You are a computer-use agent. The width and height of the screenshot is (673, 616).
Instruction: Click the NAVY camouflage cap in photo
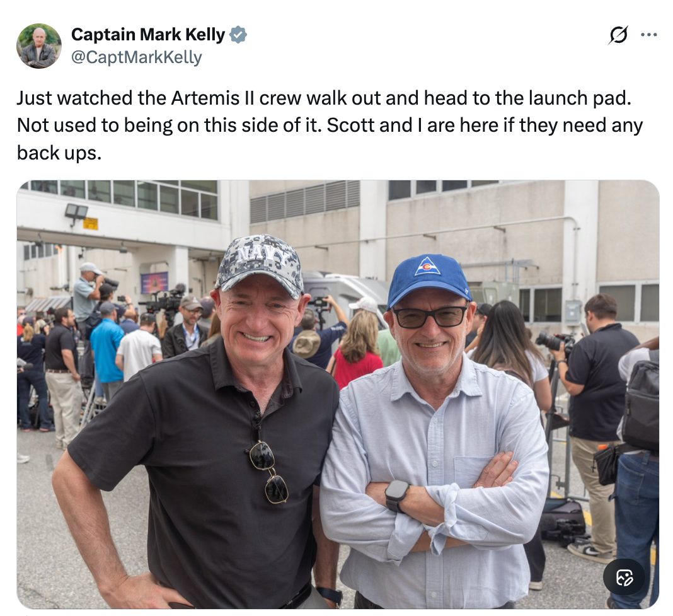(259, 265)
